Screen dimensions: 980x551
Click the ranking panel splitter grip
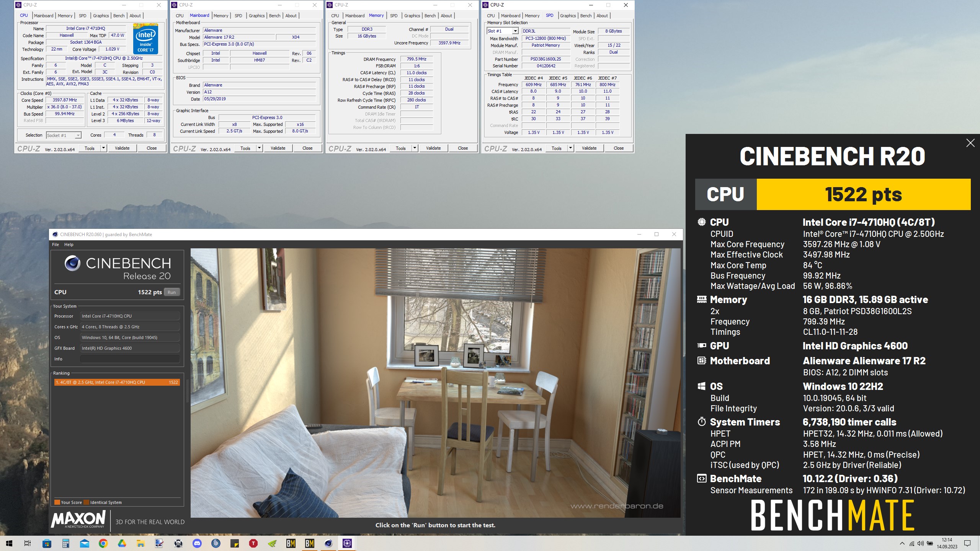pos(187,391)
